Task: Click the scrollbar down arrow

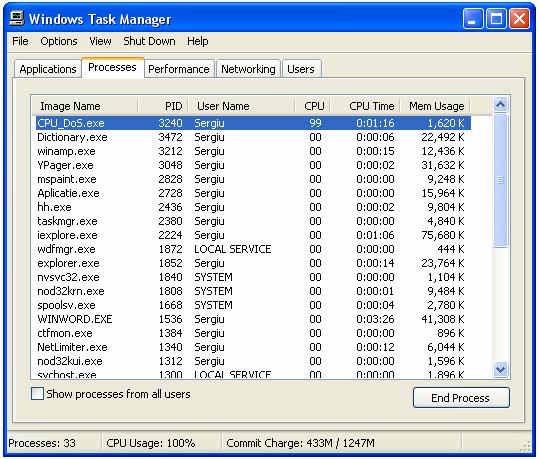Action: coord(500,370)
